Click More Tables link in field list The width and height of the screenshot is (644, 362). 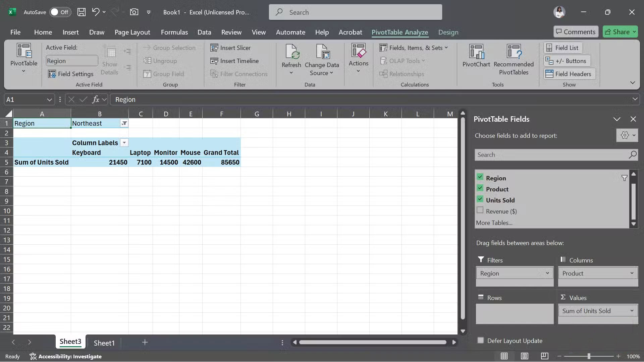pyautogui.click(x=494, y=223)
